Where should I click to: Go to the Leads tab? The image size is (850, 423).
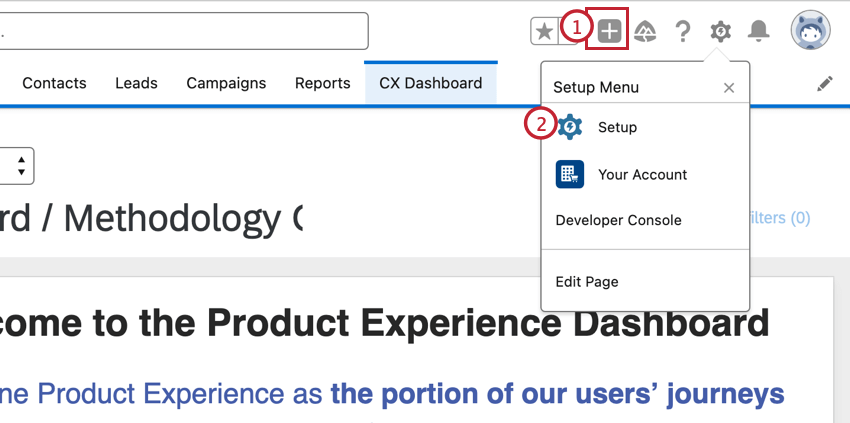[x=136, y=83]
